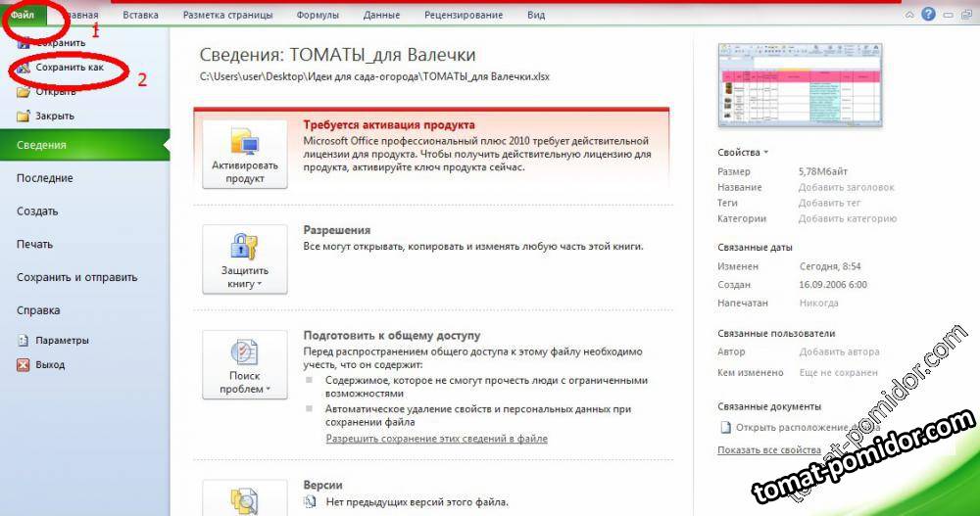Click Показать все свойства link
Image resolution: width=980 pixels, height=516 pixels.
pos(768,449)
